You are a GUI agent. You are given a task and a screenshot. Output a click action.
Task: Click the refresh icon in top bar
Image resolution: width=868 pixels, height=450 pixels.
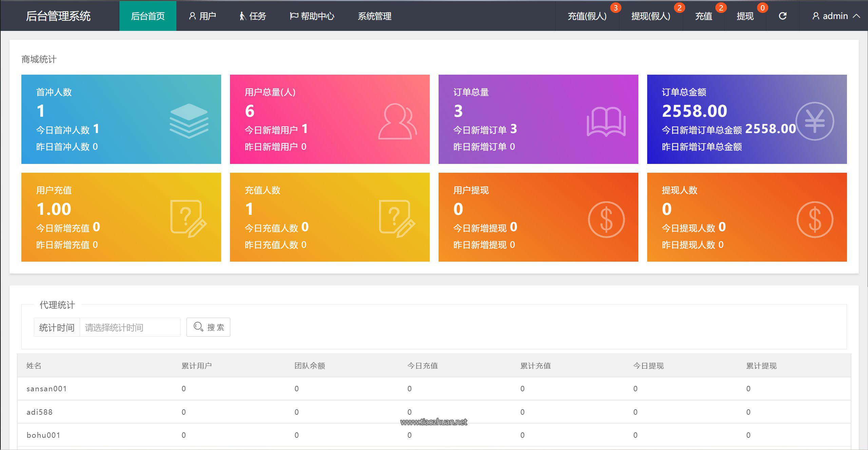click(x=782, y=16)
